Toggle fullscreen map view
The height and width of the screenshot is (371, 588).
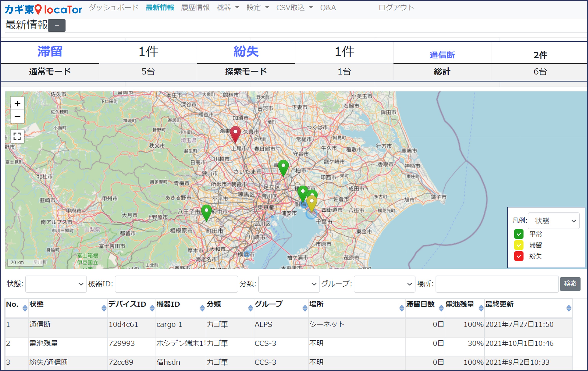tap(17, 136)
